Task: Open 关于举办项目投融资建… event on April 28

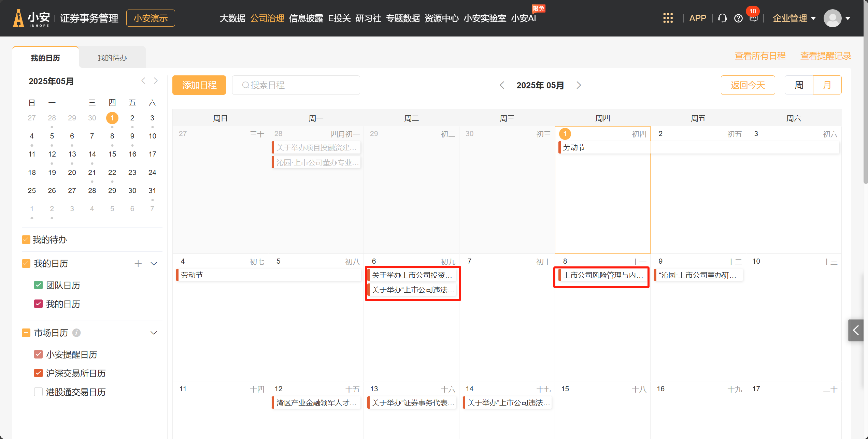Action: click(316, 147)
